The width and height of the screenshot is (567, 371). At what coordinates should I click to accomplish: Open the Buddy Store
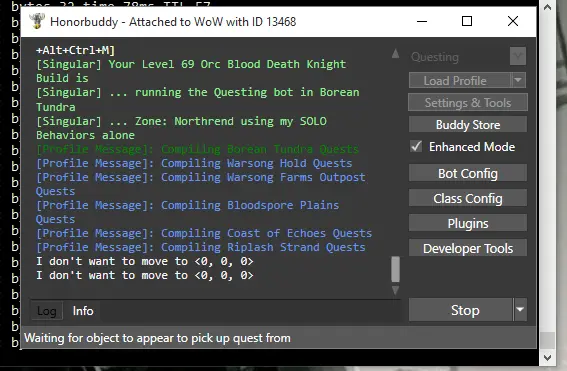tap(468, 125)
